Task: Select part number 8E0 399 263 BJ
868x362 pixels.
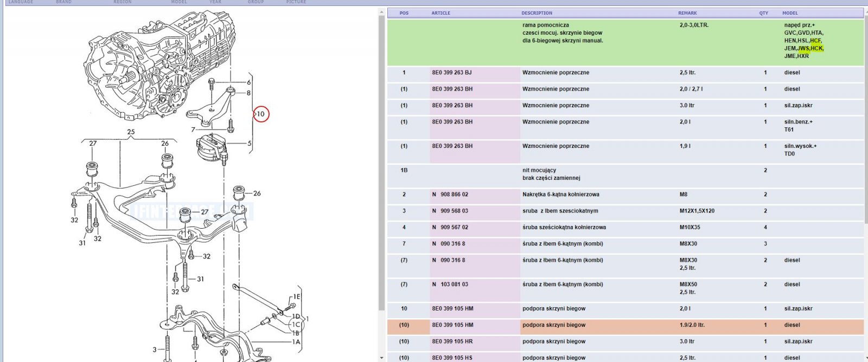Action: tap(452, 73)
